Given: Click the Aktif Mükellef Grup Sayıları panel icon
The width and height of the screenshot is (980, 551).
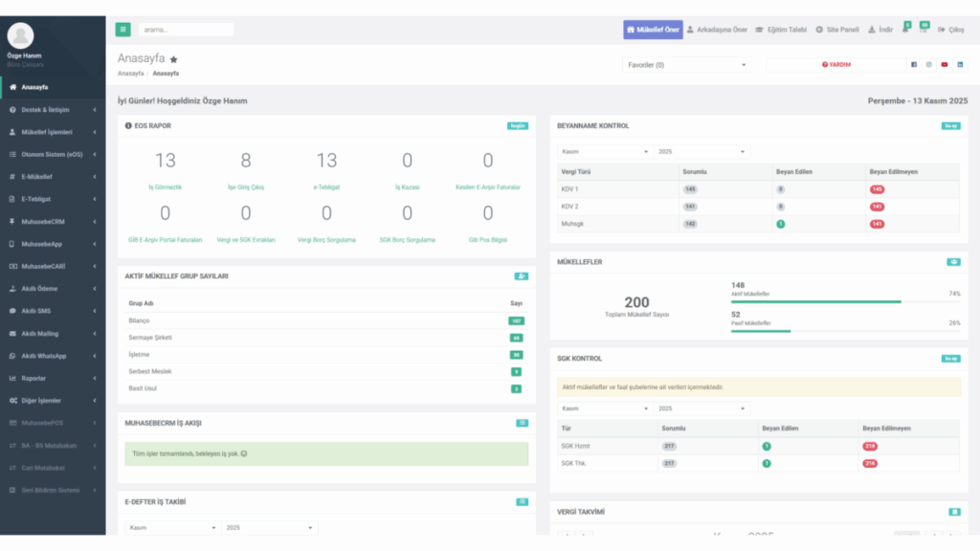Looking at the screenshot, I should (x=522, y=276).
